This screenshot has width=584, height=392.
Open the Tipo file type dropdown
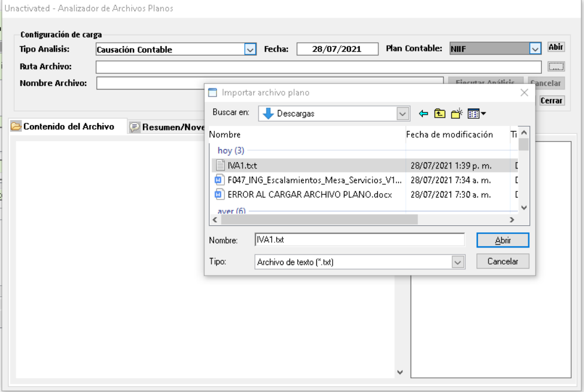[x=458, y=262]
